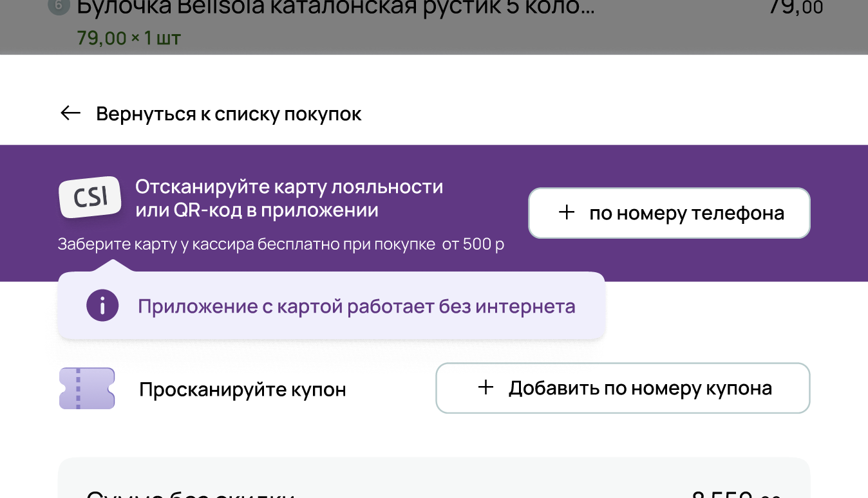Click the item price 79,00
This screenshot has width=868, height=498.
(x=797, y=7)
